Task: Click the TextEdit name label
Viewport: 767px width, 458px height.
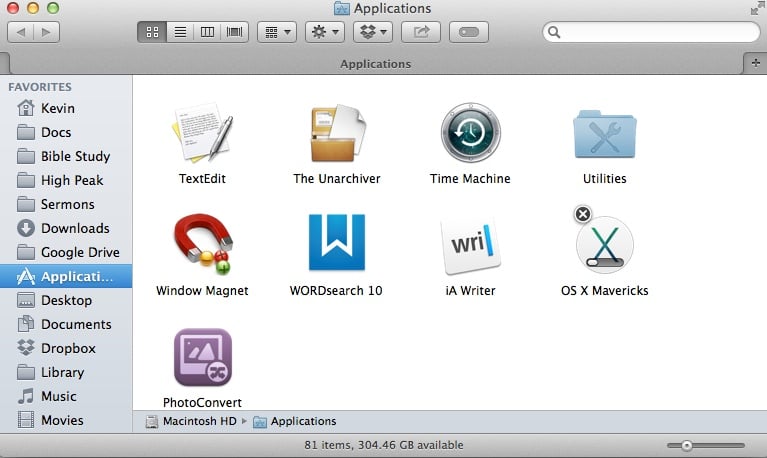Action: (202, 179)
